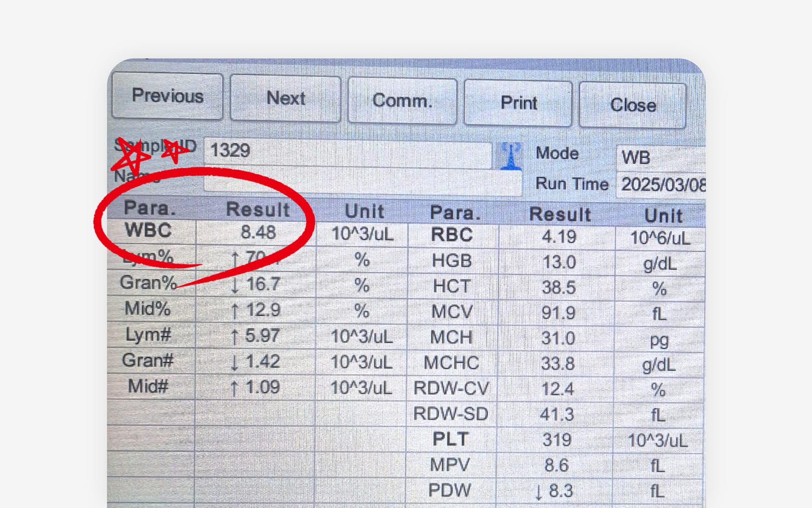Viewport: 812px width, 508px height.
Task: Click the Next button
Action: coord(285,98)
